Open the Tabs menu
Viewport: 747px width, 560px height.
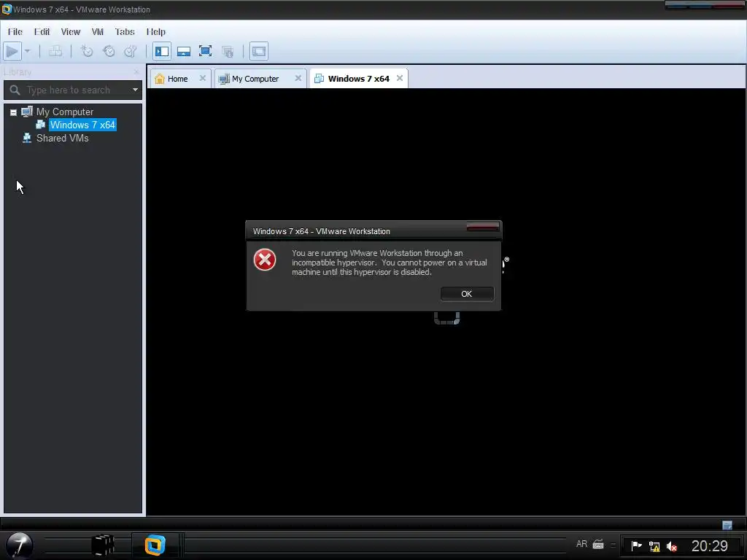125,32
